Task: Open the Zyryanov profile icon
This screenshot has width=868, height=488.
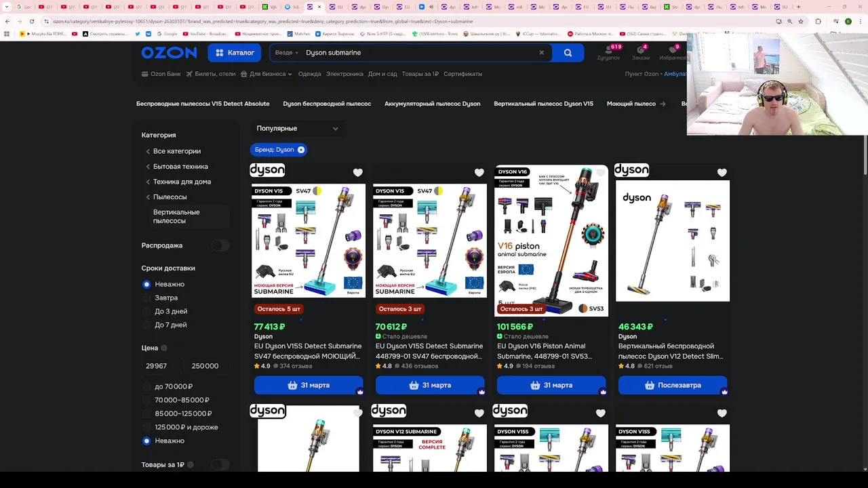Action: coord(608,53)
